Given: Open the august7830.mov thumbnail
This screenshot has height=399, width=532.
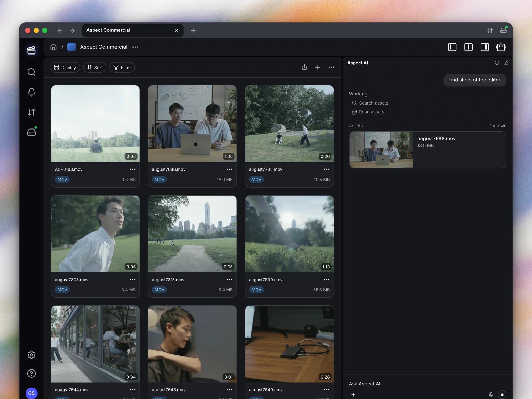Looking at the screenshot, I should point(289,234).
